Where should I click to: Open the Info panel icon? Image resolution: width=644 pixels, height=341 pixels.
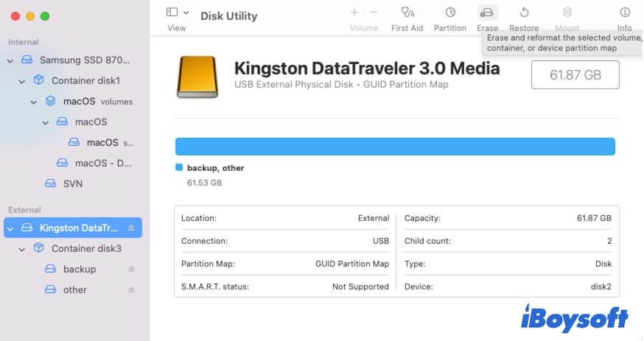[x=625, y=13]
